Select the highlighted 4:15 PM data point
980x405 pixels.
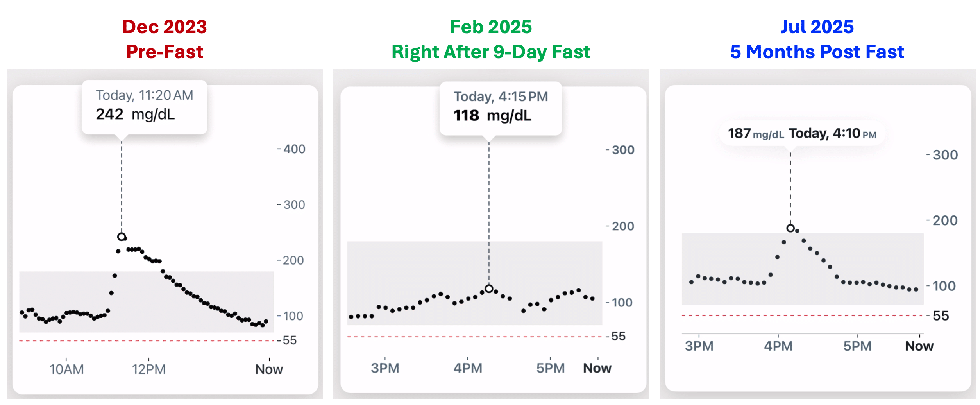[489, 289]
